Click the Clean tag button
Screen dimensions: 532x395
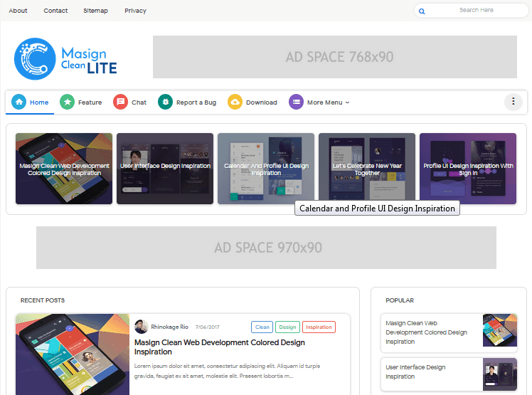click(262, 327)
